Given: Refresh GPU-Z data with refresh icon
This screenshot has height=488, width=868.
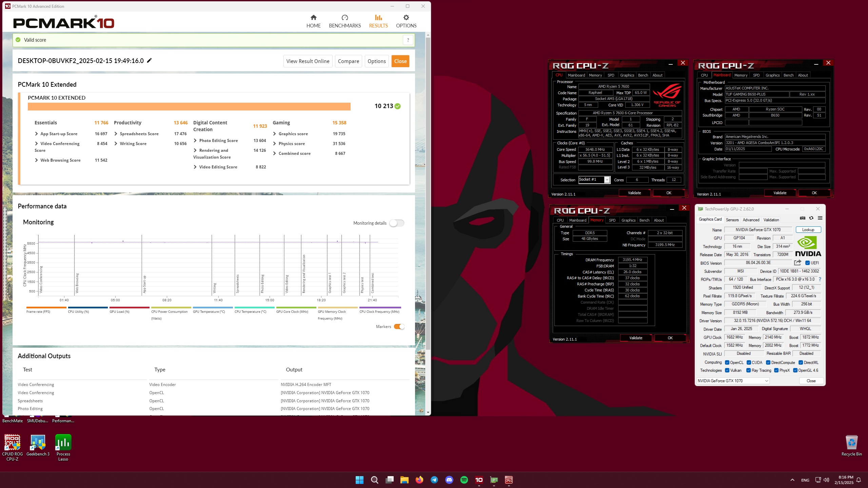Looking at the screenshot, I should click(x=811, y=218).
